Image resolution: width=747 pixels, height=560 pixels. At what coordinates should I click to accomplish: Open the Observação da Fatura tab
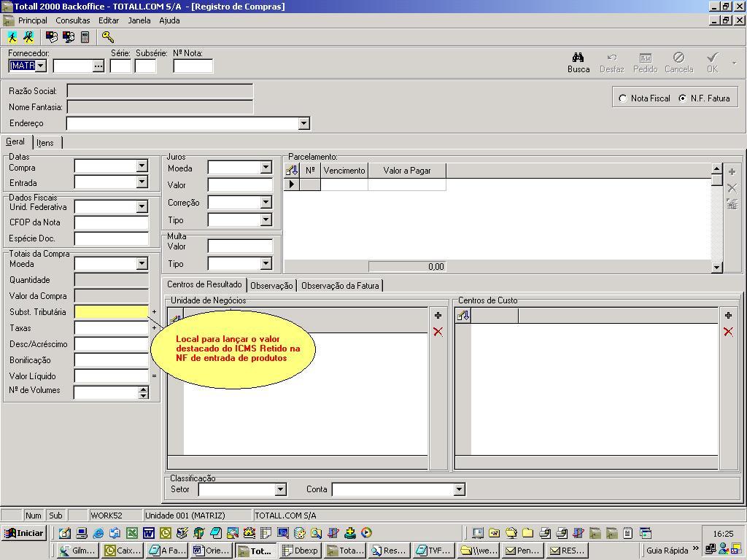point(340,286)
